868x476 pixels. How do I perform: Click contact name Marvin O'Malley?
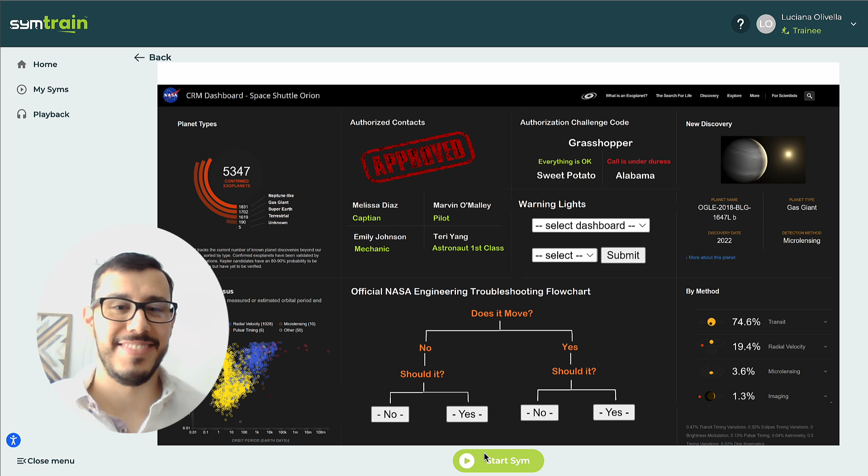coord(462,205)
